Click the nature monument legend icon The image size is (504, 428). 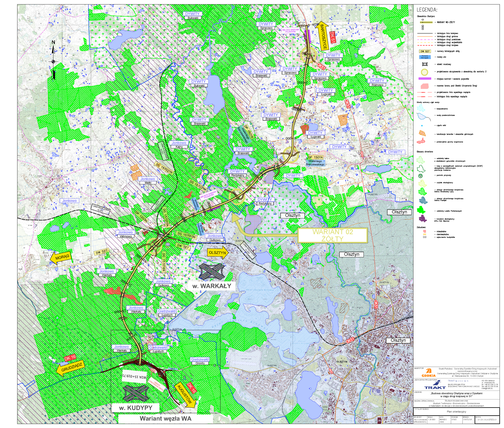coord(421,176)
